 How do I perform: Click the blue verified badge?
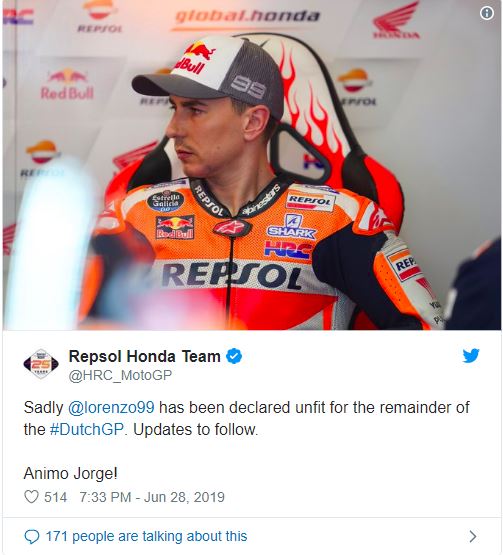[234, 356]
